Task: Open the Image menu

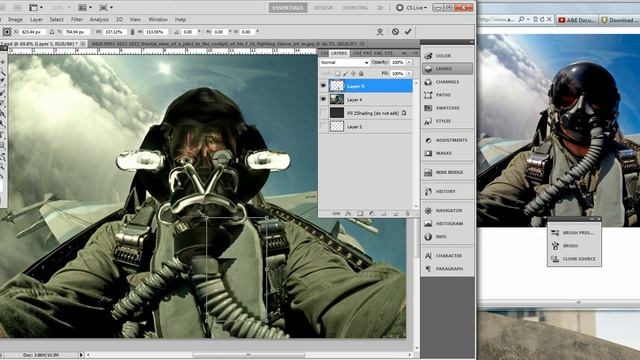Action: click(15, 19)
